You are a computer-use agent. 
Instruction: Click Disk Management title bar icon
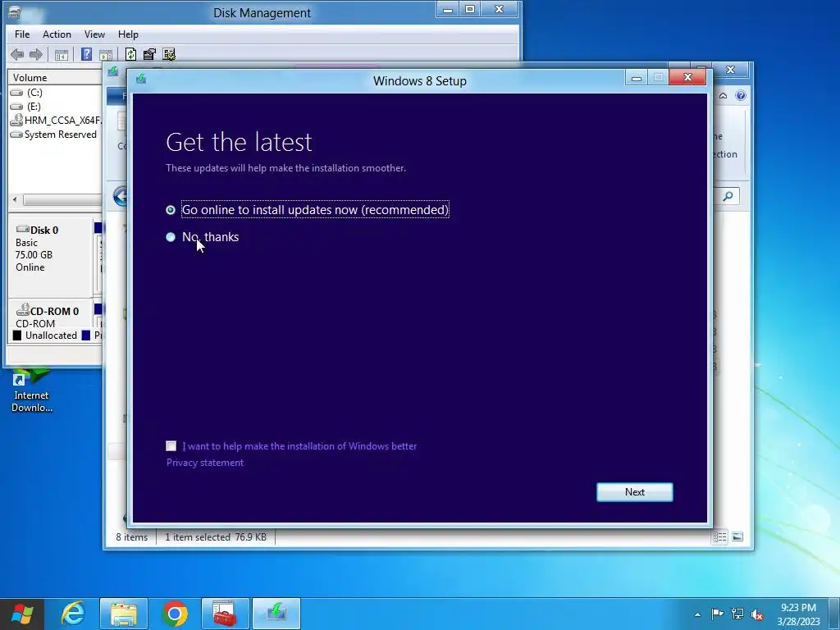[x=15, y=12]
